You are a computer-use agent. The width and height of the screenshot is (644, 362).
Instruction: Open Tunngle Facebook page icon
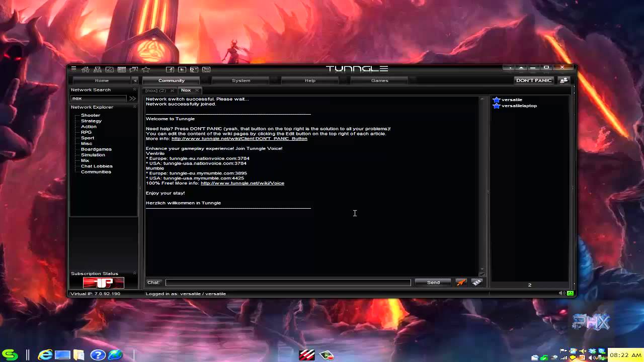pos(170,69)
